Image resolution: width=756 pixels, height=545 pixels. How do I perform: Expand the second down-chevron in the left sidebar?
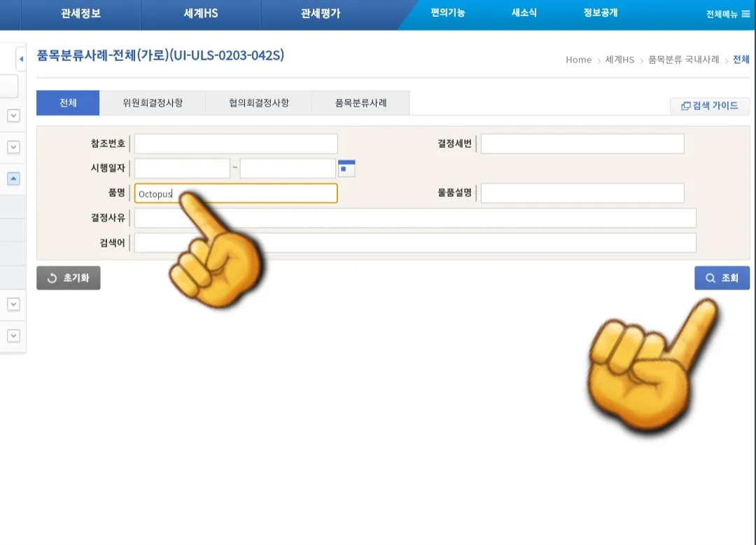pyautogui.click(x=13, y=147)
